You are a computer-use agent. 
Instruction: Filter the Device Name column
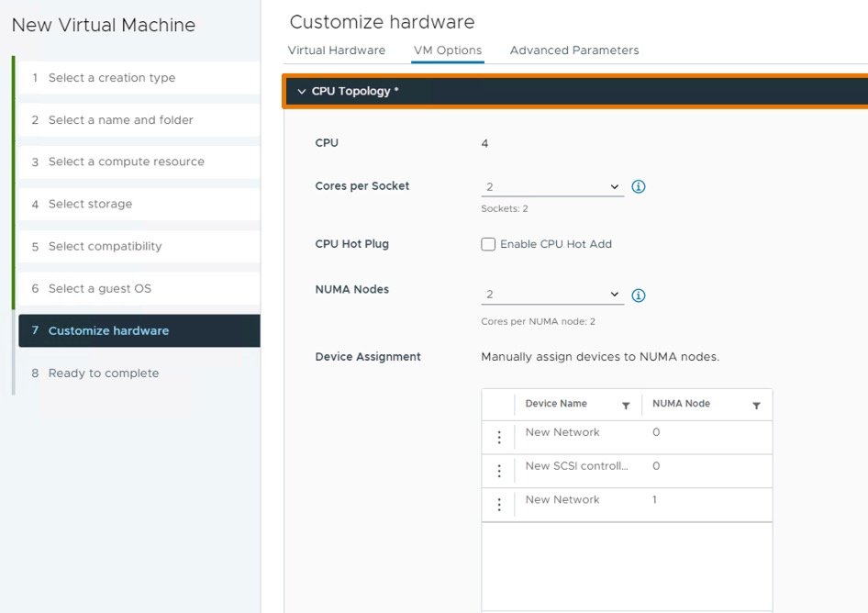coord(626,406)
